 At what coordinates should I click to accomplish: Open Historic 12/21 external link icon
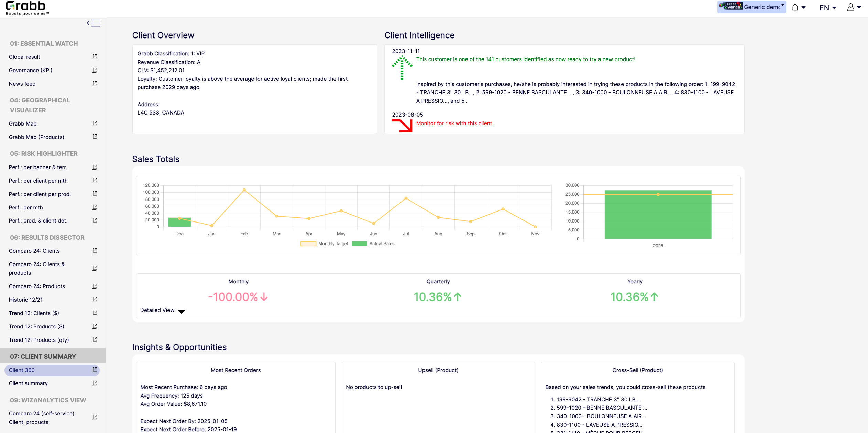[95, 300]
